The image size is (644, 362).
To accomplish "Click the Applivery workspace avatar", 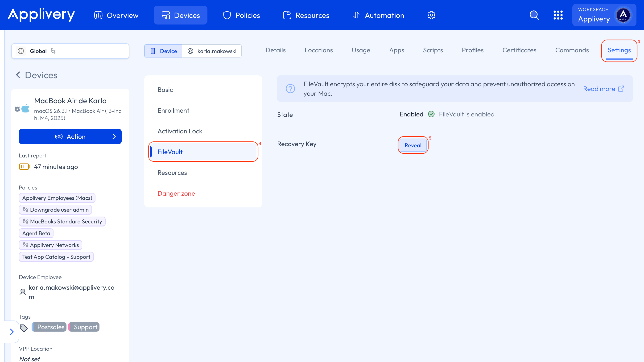I will coord(623,15).
